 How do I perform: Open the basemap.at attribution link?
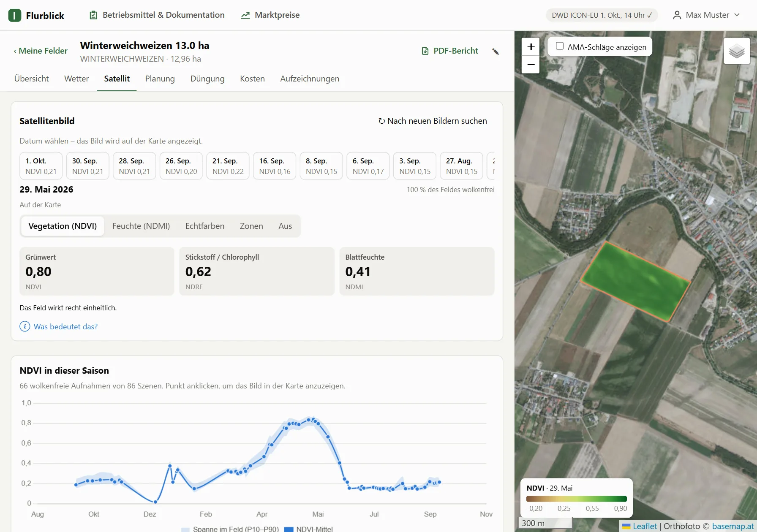pos(734,526)
